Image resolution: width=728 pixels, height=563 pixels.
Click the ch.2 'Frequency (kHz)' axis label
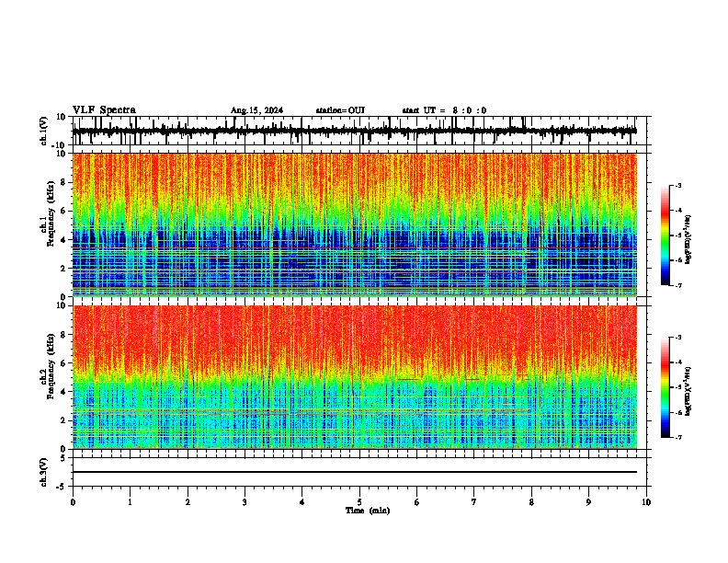click(x=50, y=366)
